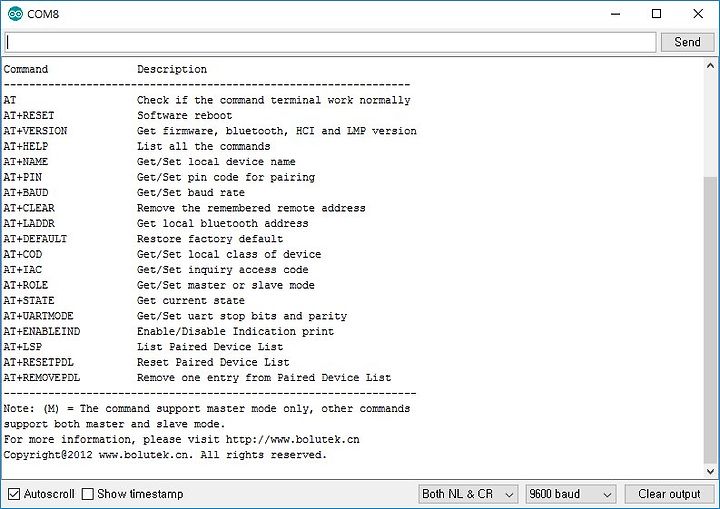Open the Both NL & CR line ending dropdown

pos(468,494)
